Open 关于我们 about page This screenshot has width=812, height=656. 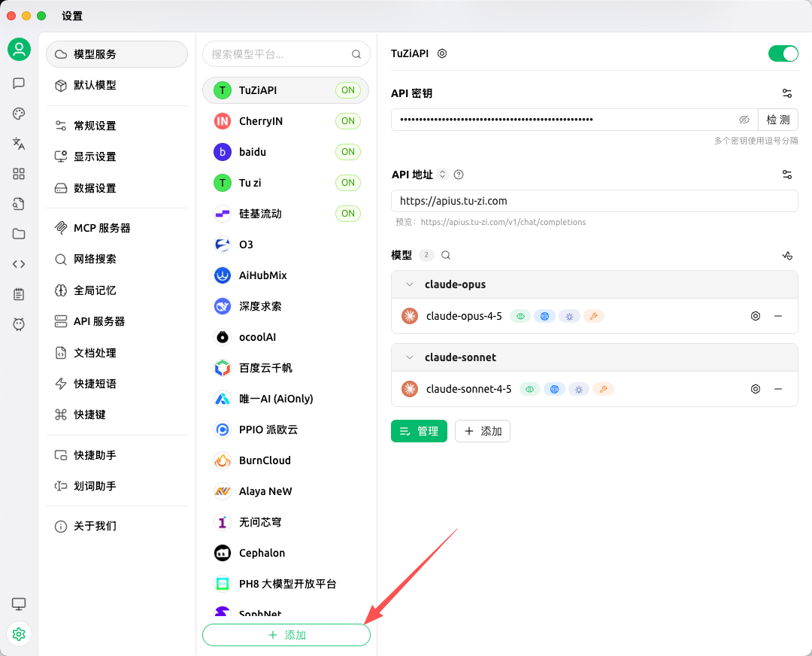pyautogui.click(x=117, y=526)
